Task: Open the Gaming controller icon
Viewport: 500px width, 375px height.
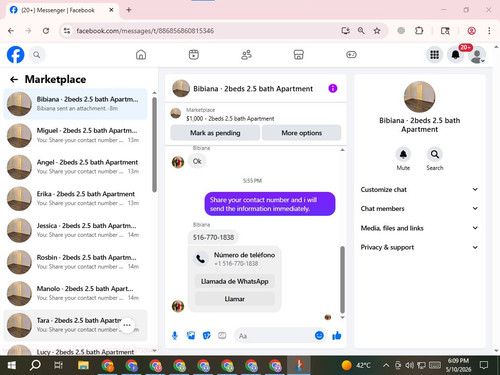Action: [351, 55]
